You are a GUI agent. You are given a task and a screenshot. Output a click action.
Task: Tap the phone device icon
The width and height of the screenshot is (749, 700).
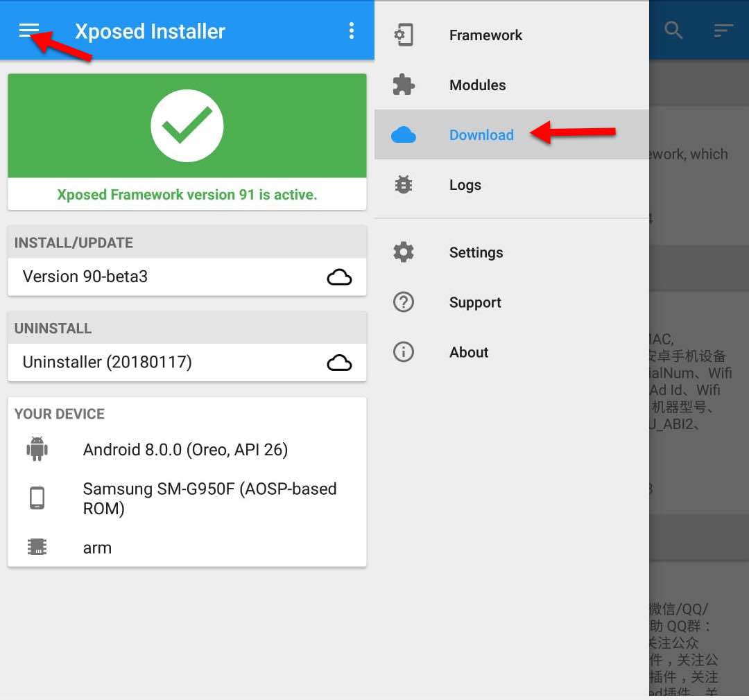click(37, 498)
